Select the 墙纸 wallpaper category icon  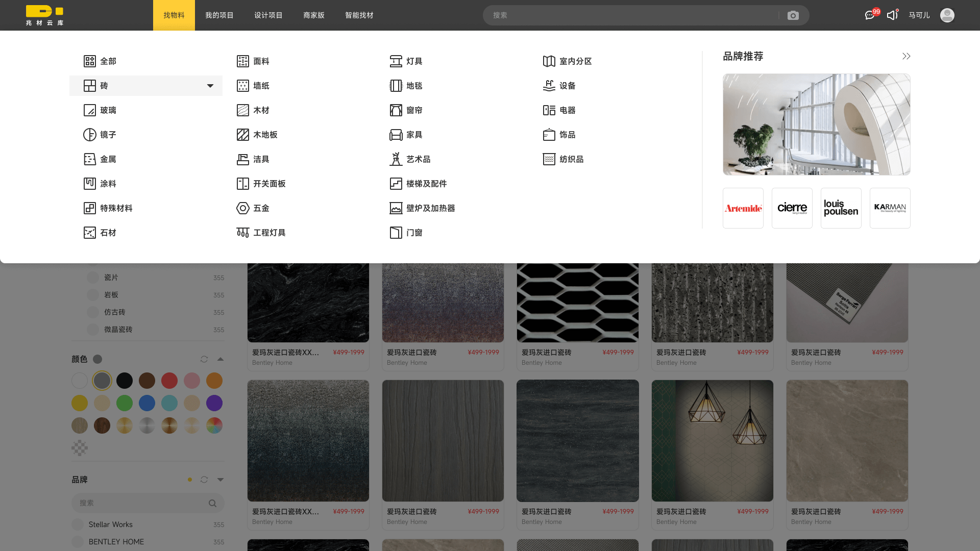tap(243, 86)
